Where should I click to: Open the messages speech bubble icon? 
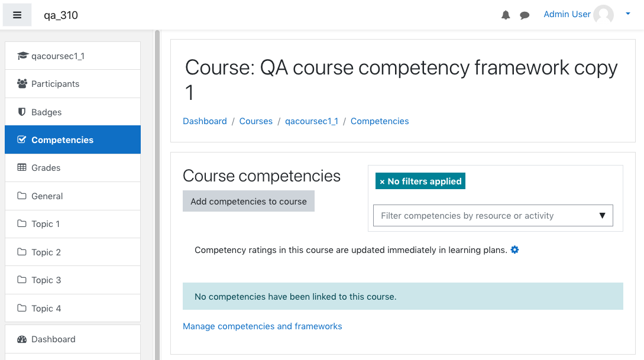(525, 15)
